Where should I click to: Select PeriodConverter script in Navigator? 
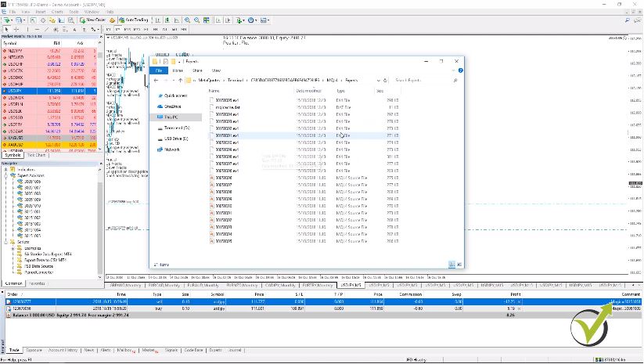click(x=38, y=272)
